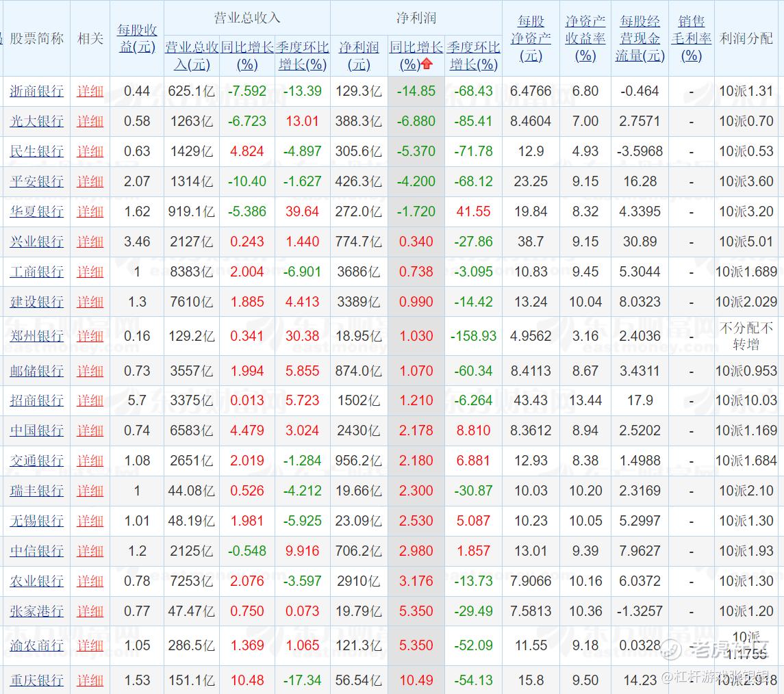View 详细 for 郑州银行
This screenshot has width=784, height=694.
tap(90, 336)
